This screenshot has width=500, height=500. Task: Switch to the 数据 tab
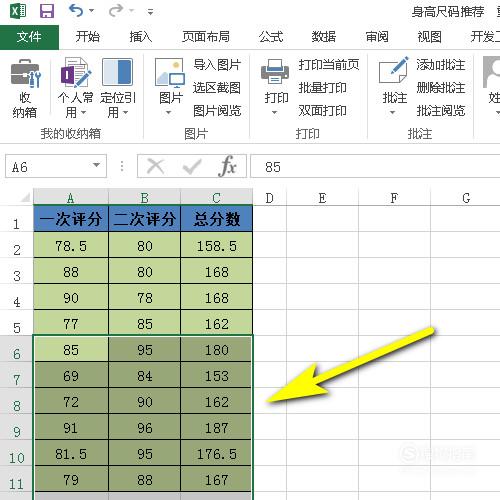324,37
